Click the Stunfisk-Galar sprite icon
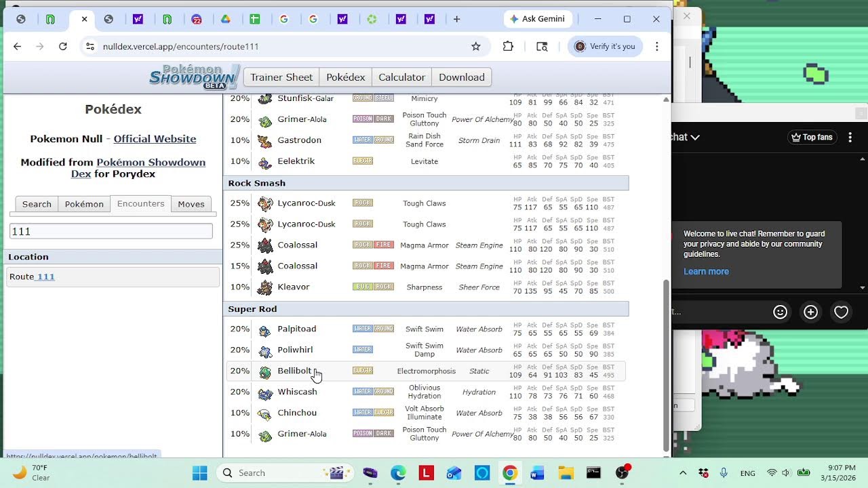Screen dimensions: 868x488 pos(265,99)
